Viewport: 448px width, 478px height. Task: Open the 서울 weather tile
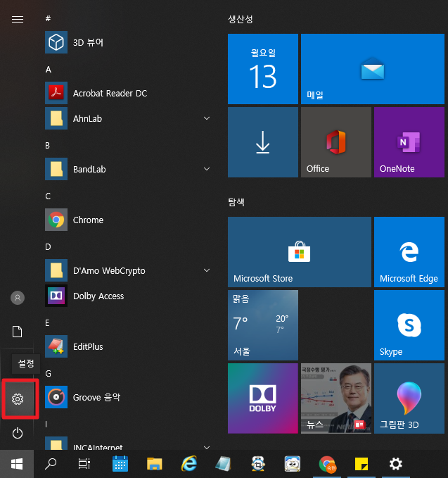(263, 325)
